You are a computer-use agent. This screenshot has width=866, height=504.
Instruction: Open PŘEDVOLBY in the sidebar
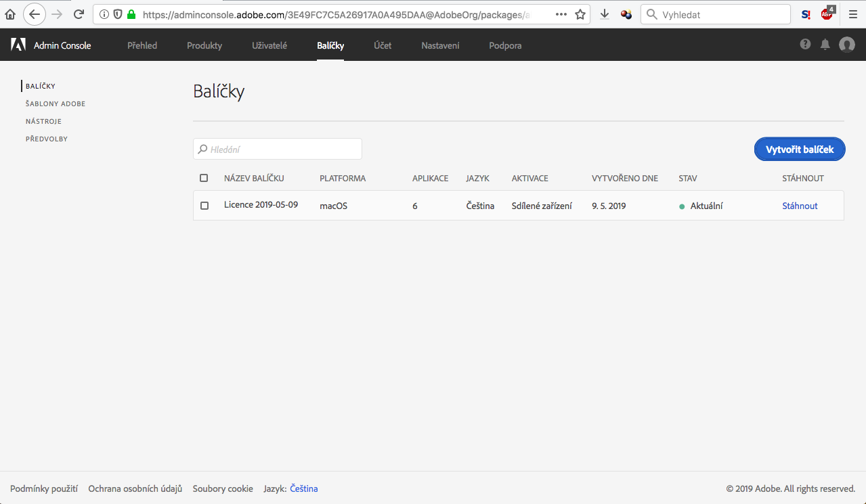tap(47, 139)
